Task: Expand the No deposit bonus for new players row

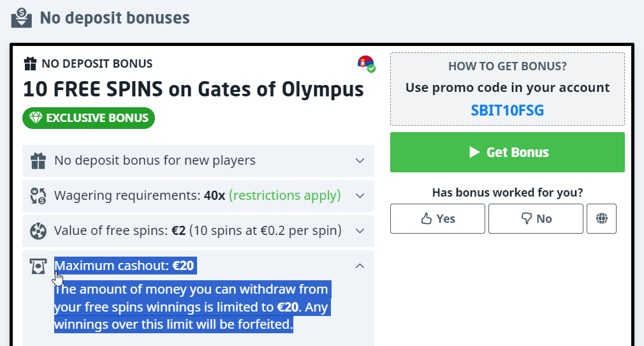Action: [x=360, y=161]
